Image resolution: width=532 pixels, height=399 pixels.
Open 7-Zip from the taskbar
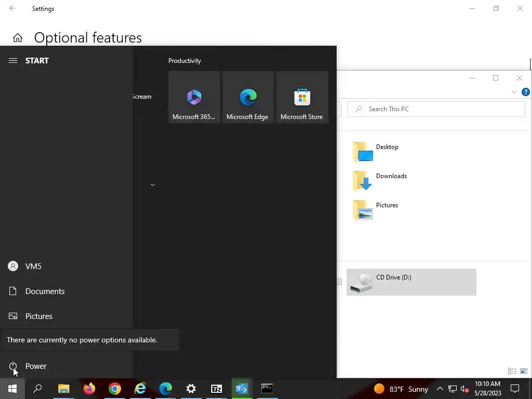coord(217,389)
